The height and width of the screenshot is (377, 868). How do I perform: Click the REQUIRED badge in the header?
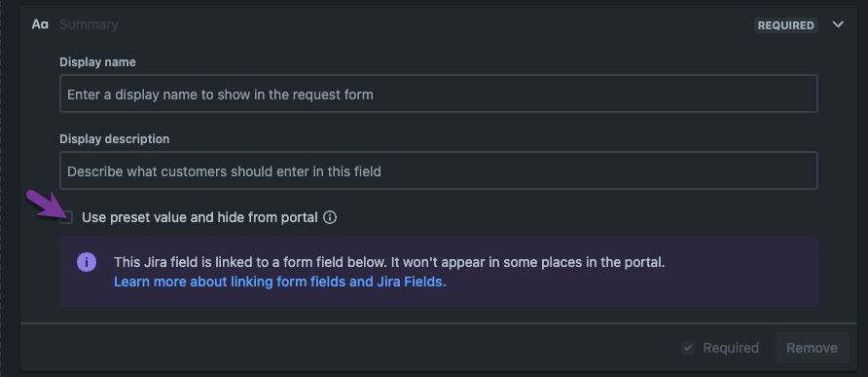(x=786, y=25)
